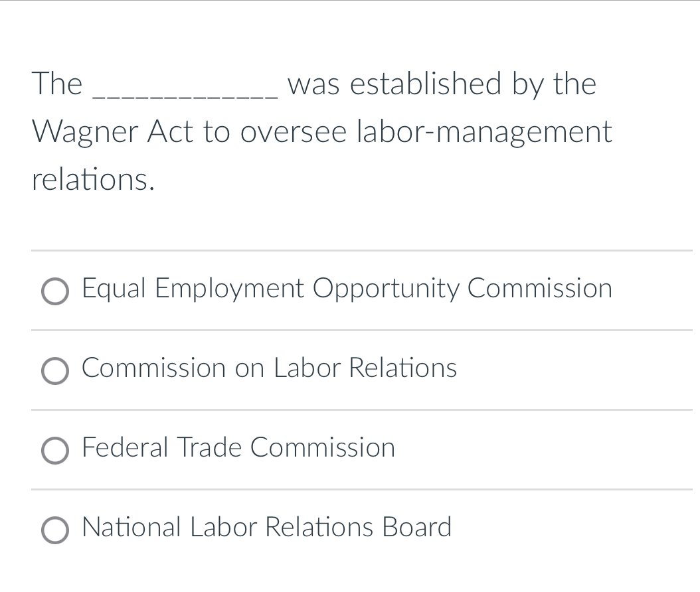This screenshot has width=700, height=592.
Task: Click the word 'oversee' in the question
Action: (x=294, y=133)
